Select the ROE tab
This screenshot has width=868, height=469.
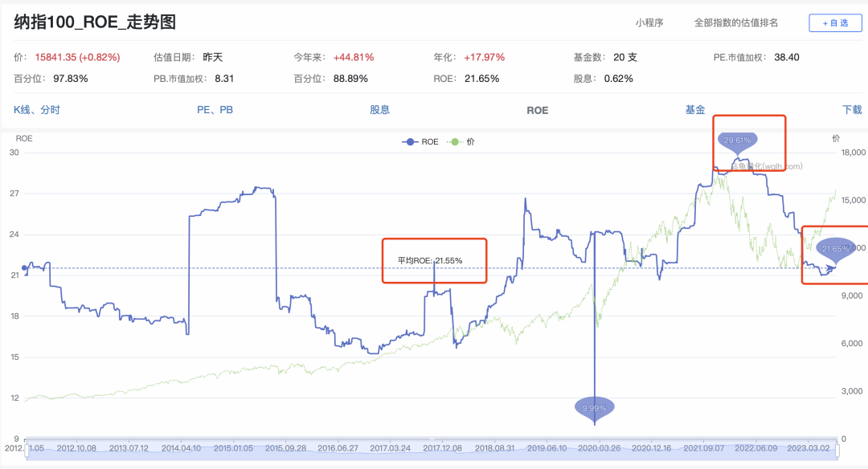[x=537, y=110]
